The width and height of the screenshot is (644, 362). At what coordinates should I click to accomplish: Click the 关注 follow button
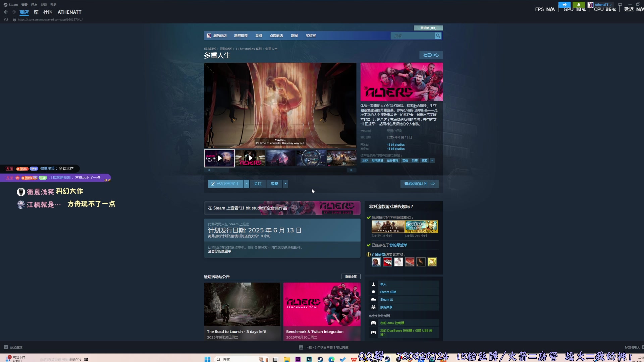tap(258, 184)
